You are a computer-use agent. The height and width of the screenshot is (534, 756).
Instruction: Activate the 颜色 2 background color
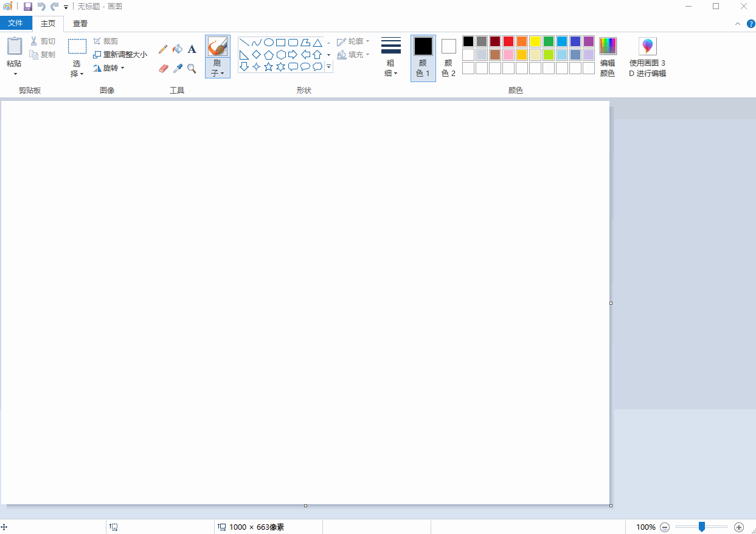(448, 58)
